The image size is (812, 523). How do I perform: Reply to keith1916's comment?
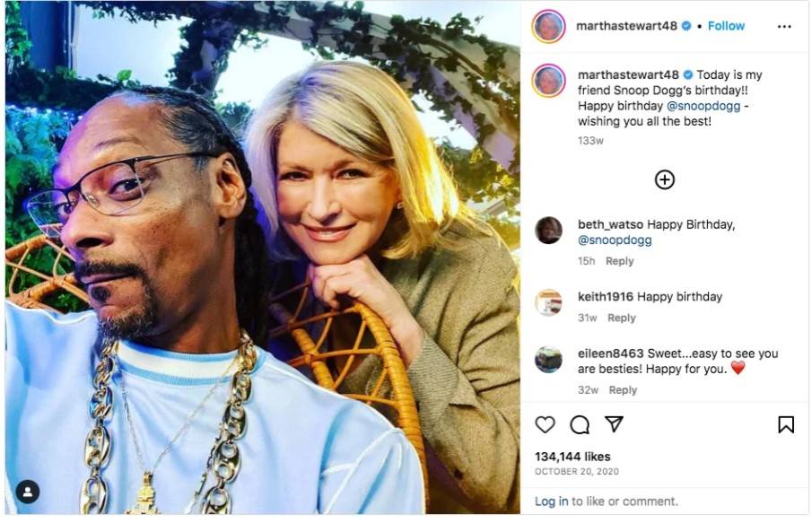click(x=622, y=318)
